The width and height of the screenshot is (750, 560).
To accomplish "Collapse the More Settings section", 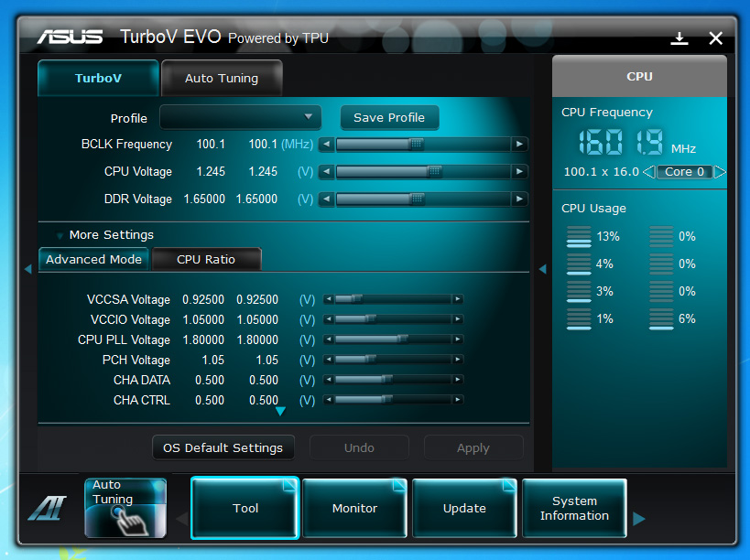I will pos(60,235).
